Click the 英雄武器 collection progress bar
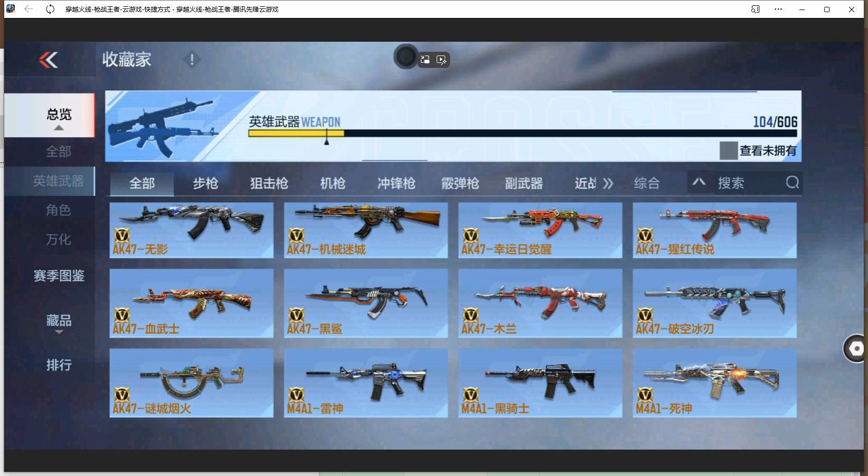 click(x=523, y=133)
